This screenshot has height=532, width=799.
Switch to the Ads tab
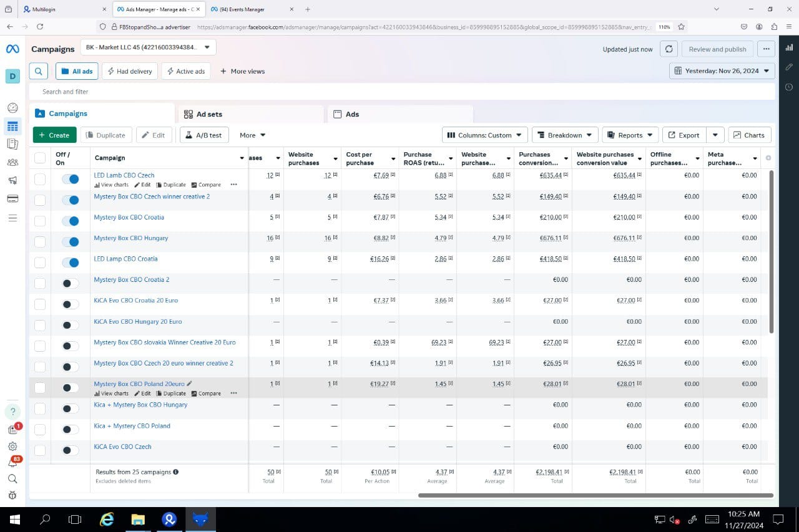click(x=352, y=114)
